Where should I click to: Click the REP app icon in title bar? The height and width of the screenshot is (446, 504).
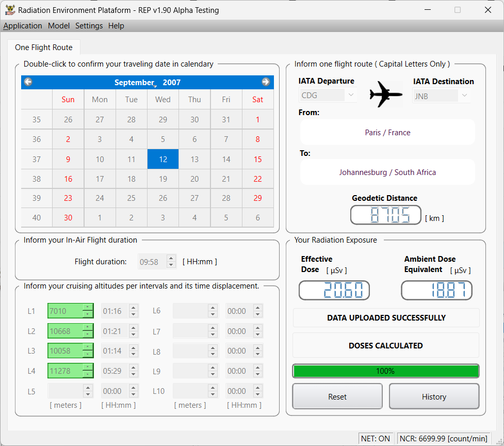click(9, 10)
